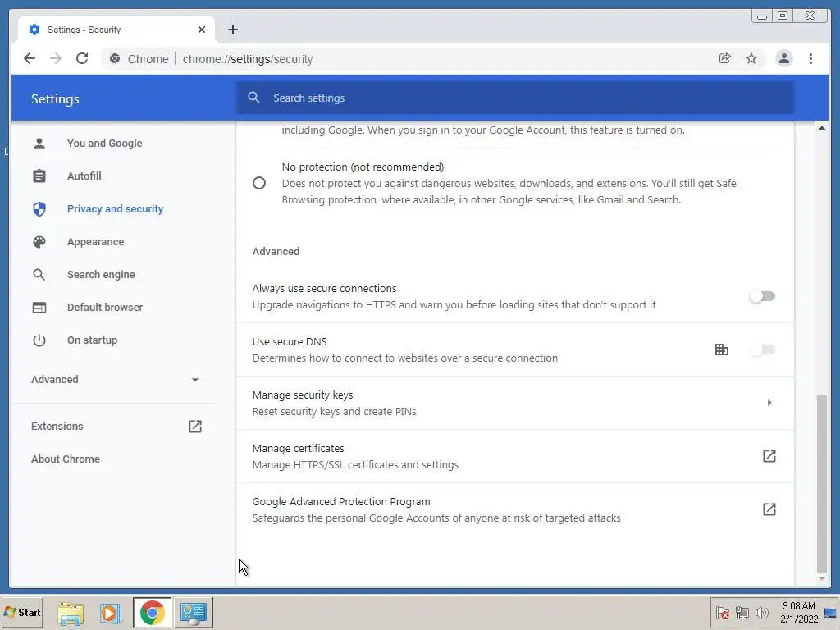
Task: Open Google Advanced Protection Program external icon
Action: (769, 509)
